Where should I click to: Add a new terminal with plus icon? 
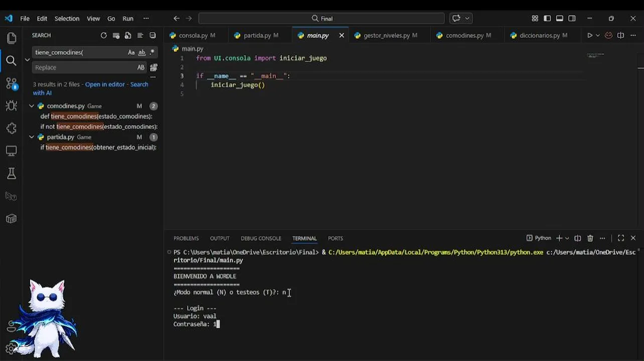pyautogui.click(x=559, y=238)
